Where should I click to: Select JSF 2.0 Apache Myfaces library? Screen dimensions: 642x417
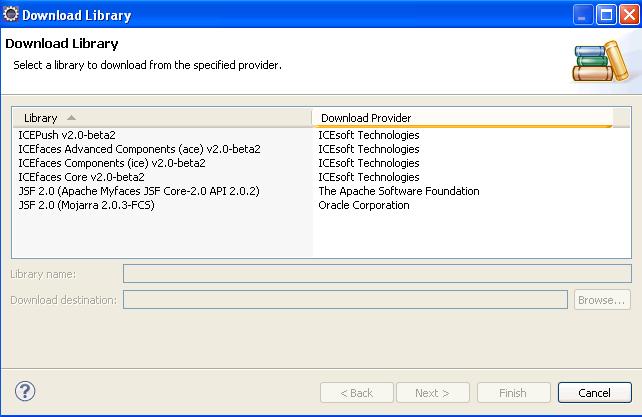[x=139, y=191]
